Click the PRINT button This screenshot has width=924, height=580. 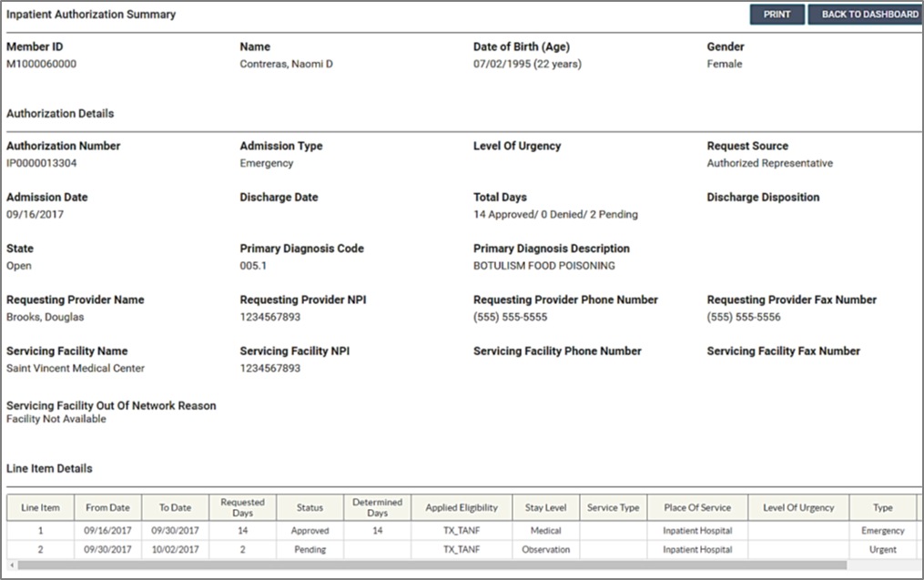(777, 15)
